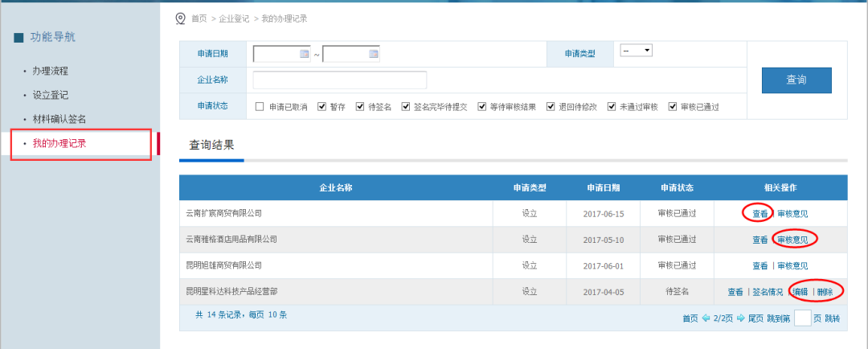Uncheck the 退回待修改 checkbox
The height and width of the screenshot is (349, 868).
pos(551,107)
